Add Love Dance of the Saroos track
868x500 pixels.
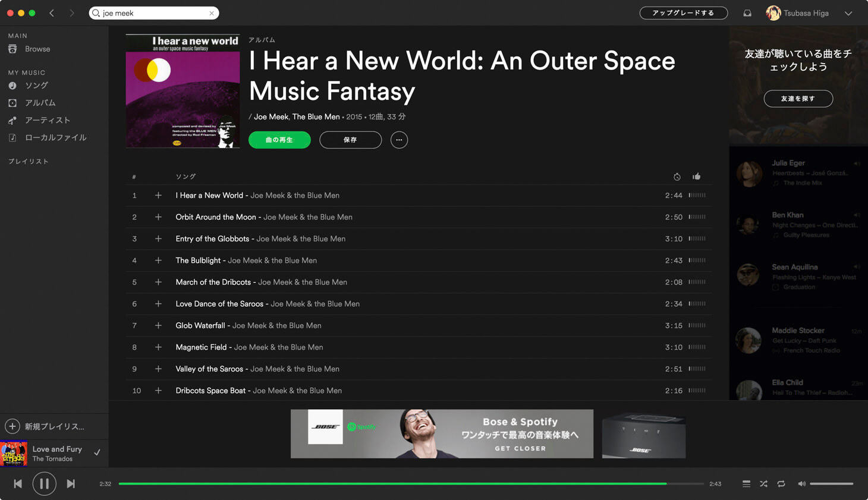[x=158, y=304]
